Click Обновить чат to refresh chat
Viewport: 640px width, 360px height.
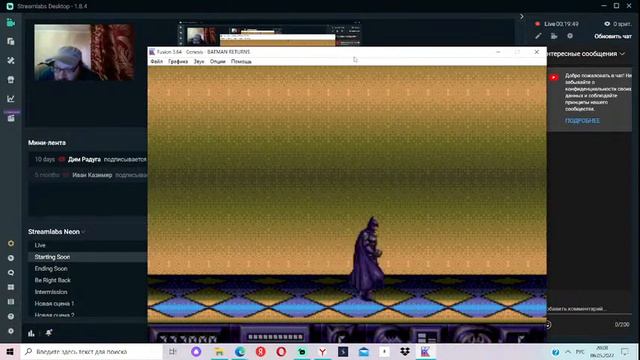coord(613,36)
